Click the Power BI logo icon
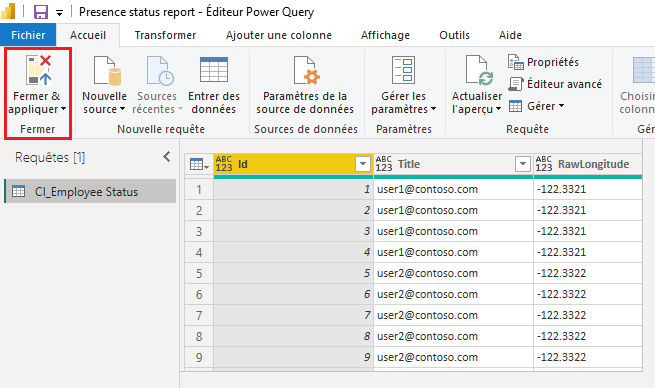Image resolution: width=655 pixels, height=388 pixels. (x=8, y=11)
